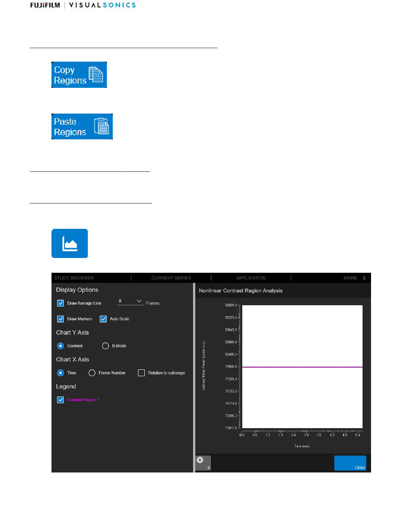Image resolution: width=401 pixels, height=532 pixels.
Task: Click the Contrast Region 1 legend label
Action: tap(84, 400)
